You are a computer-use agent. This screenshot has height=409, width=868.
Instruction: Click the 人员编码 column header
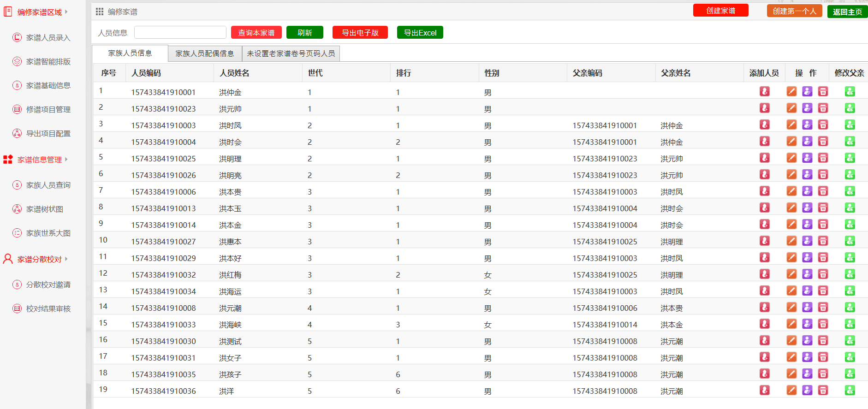point(146,73)
